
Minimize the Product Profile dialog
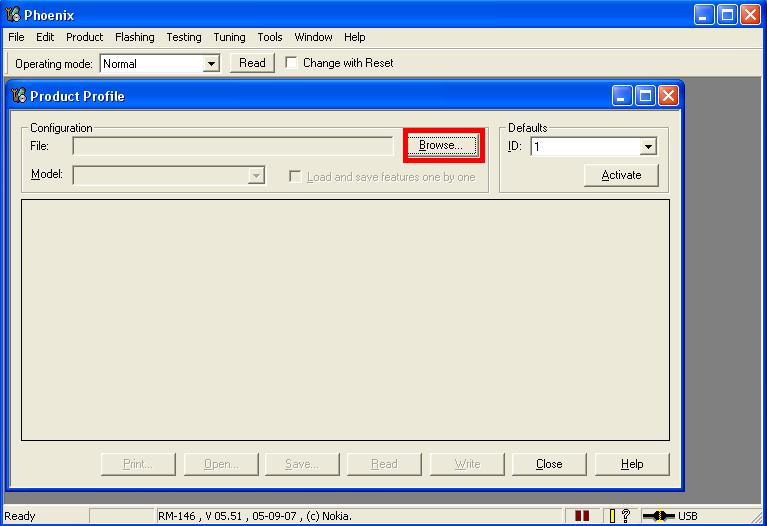[623, 96]
